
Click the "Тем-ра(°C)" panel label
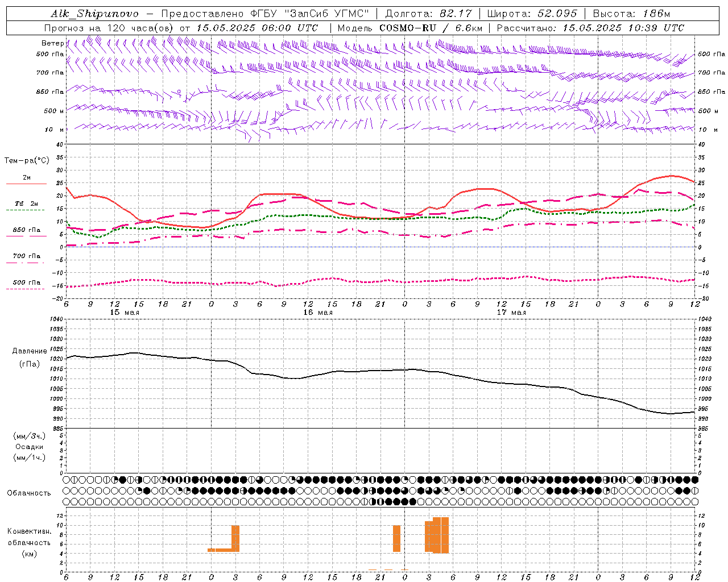tap(27, 161)
